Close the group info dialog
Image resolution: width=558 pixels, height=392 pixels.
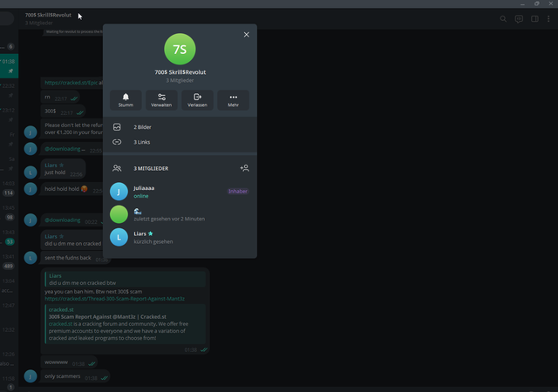pos(246,35)
